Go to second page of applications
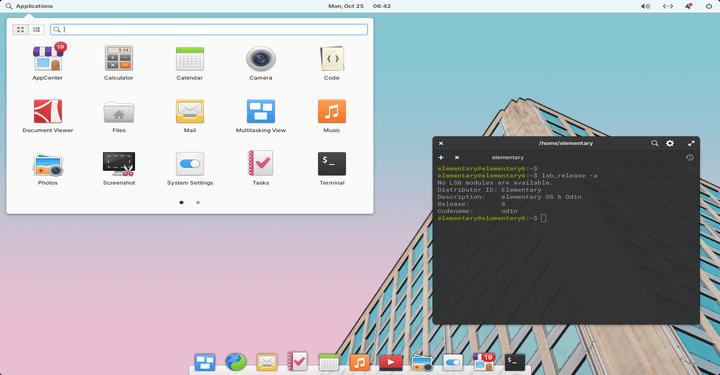 [x=198, y=202]
